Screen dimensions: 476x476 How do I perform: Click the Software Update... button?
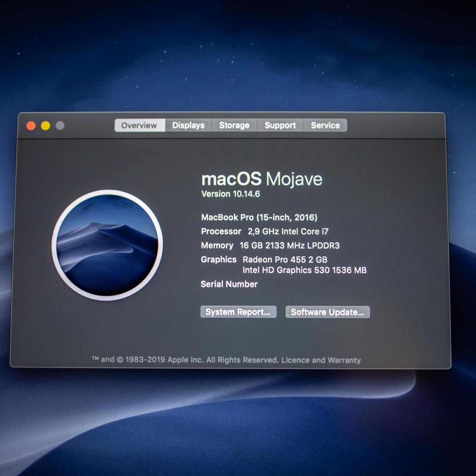[x=328, y=312]
